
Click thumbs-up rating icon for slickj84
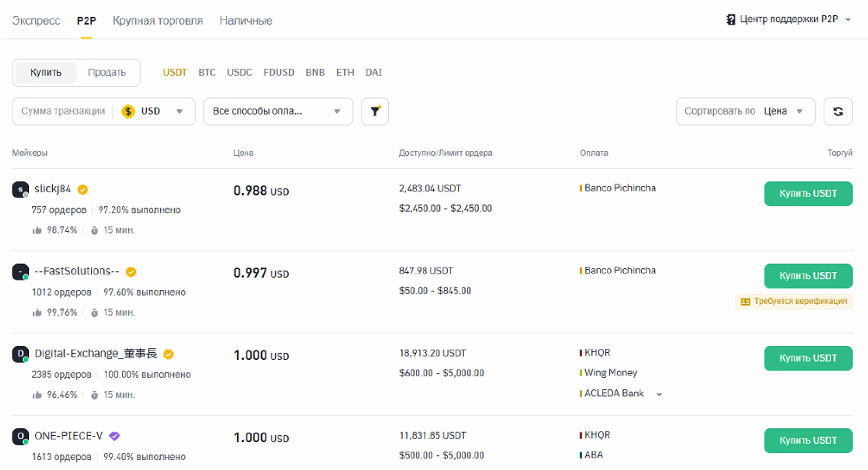coord(37,230)
